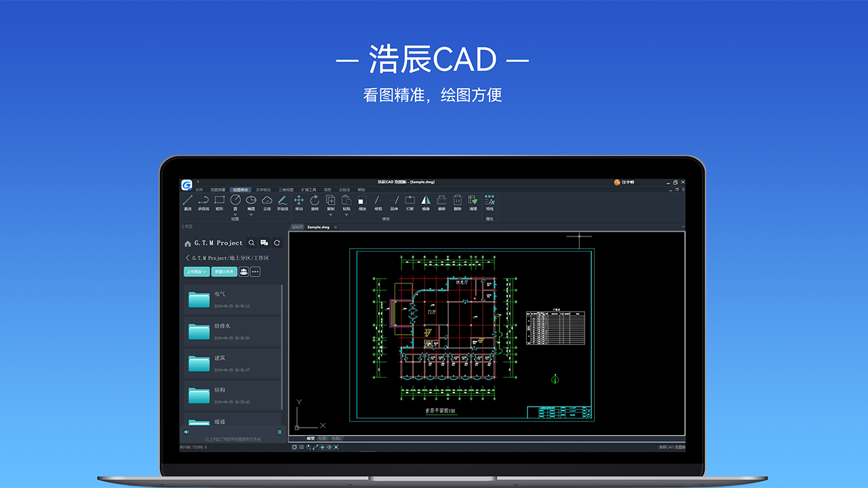Open the 建筑 folder
Viewport: 868px width, 488px height.
(x=233, y=363)
